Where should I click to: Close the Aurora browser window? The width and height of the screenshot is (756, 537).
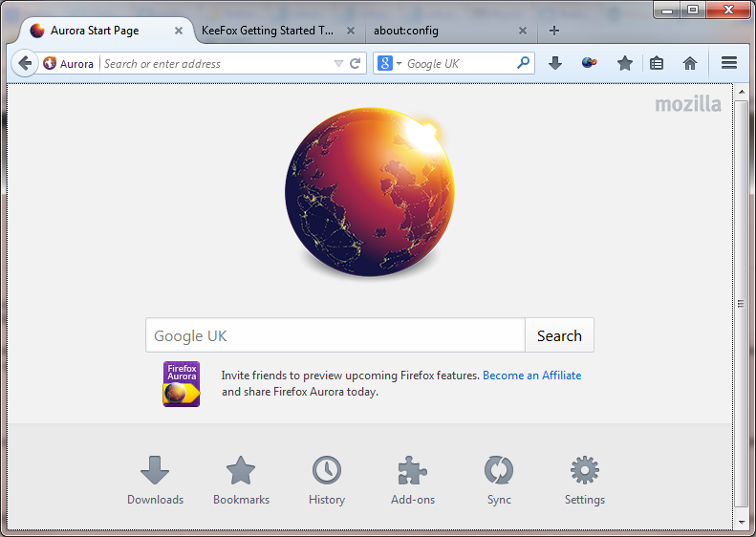click(728, 10)
